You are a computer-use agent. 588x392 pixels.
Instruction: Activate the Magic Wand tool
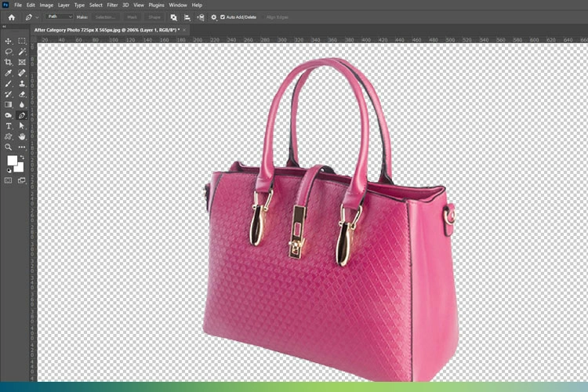22,51
